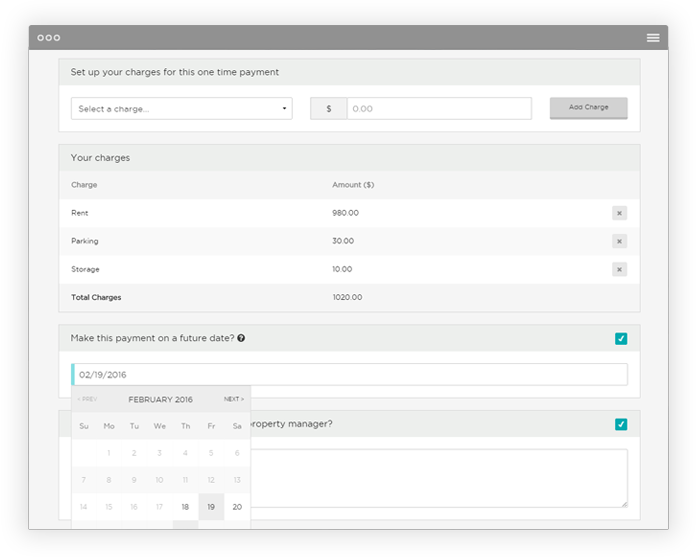Go to previous month in calendar
This screenshot has height=559, width=697.
tap(87, 399)
